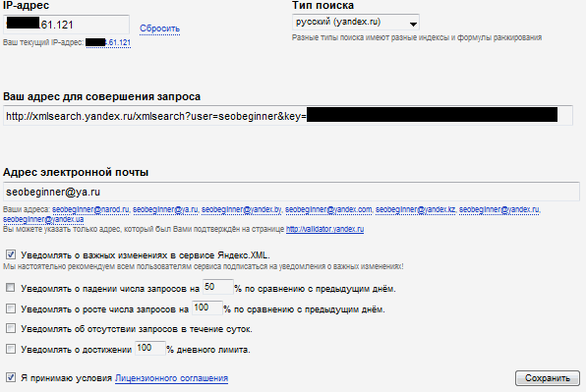Choose seobeginner@yandex.by address link
This screenshot has width=586, height=392.
242,209
